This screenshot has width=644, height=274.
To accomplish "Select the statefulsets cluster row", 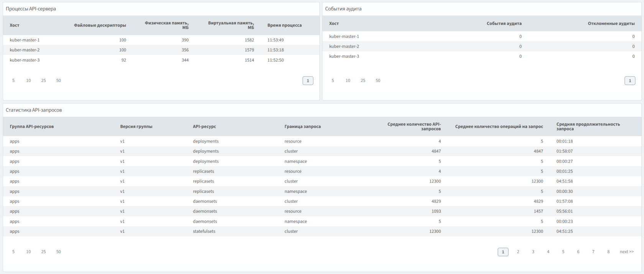I will (x=204, y=231).
